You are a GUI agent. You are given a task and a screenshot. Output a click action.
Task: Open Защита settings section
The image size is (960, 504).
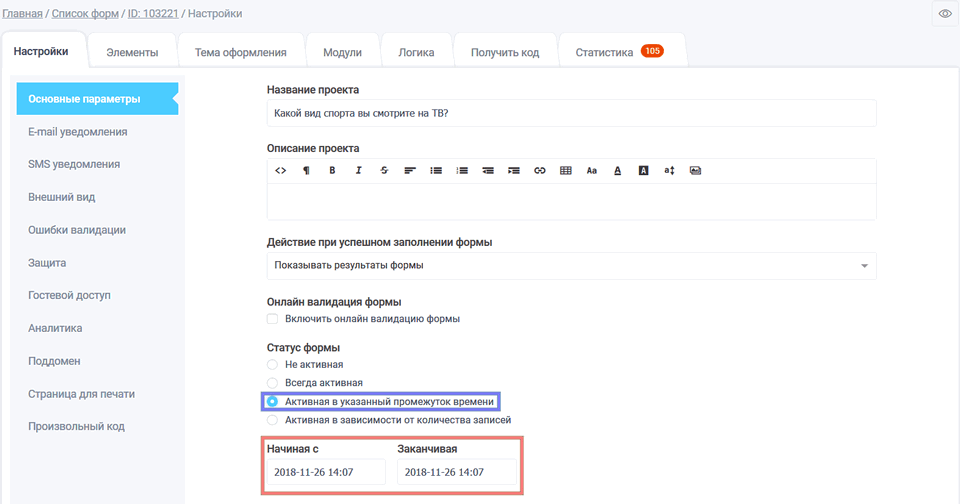[47, 263]
